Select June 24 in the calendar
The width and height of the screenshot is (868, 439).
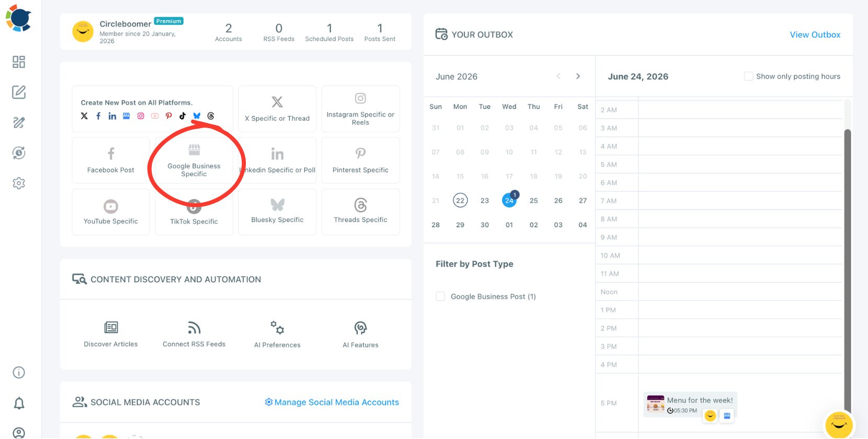(510, 201)
